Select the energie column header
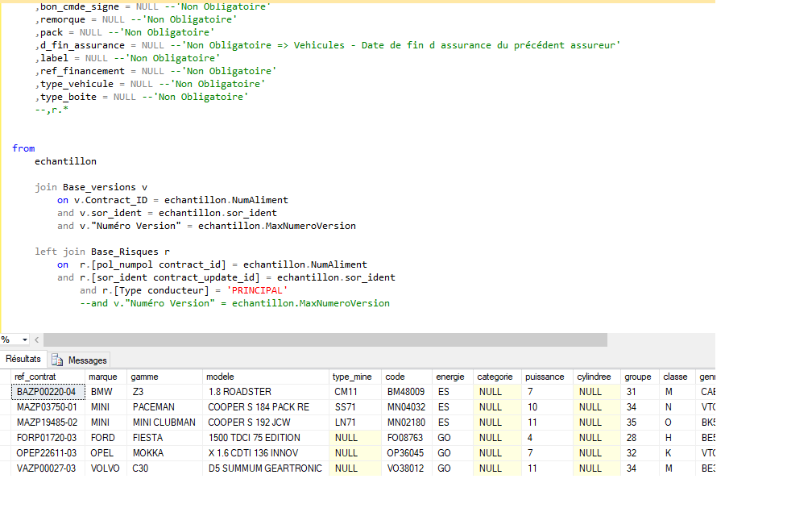 click(x=453, y=377)
